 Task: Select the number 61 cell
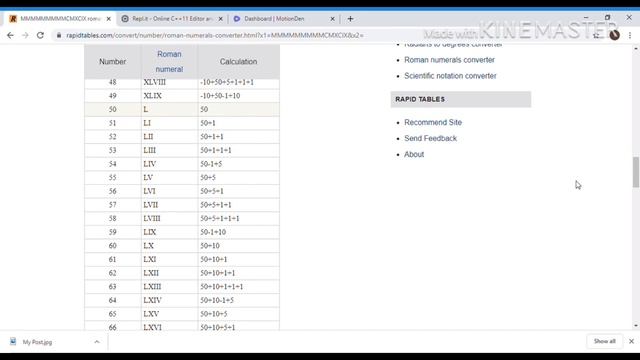pyautogui.click(x=113, y=260)
